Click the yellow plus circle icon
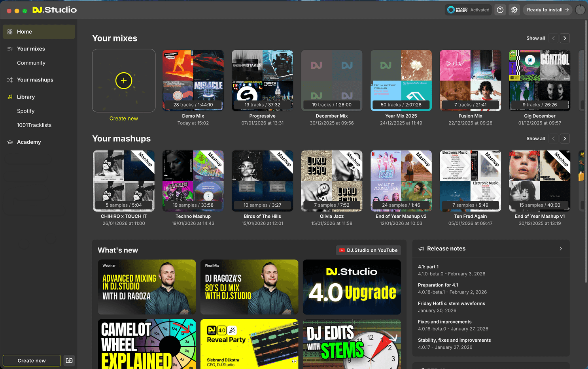Viewport: 588px width, 369px height. [124, 81]
